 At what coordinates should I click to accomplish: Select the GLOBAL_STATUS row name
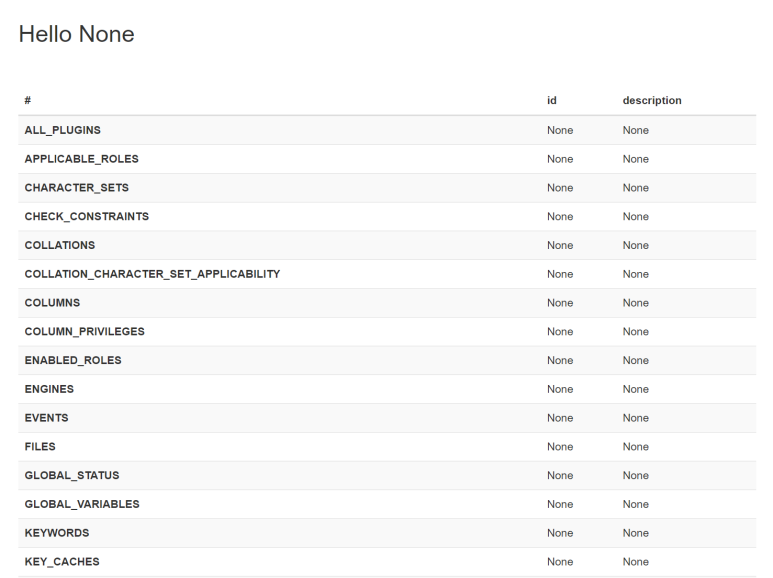72,475
